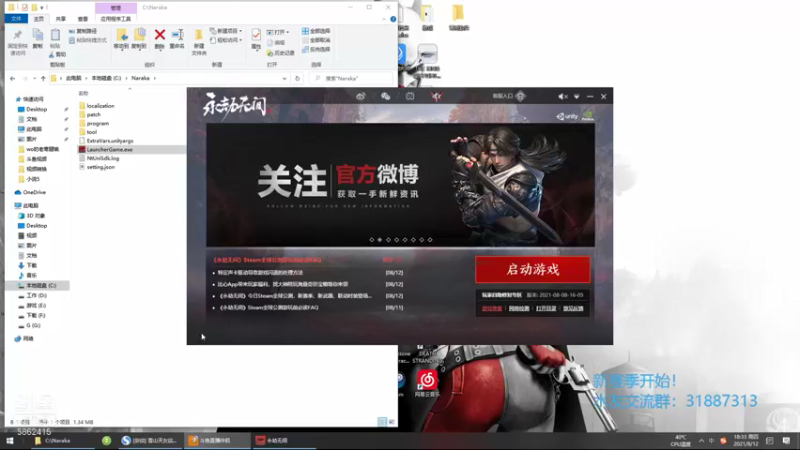Image resolution: width=800 pixels, height=450 pixels.
Task: Click the 启动游戏 launch game button
Action: coord(533,269)
